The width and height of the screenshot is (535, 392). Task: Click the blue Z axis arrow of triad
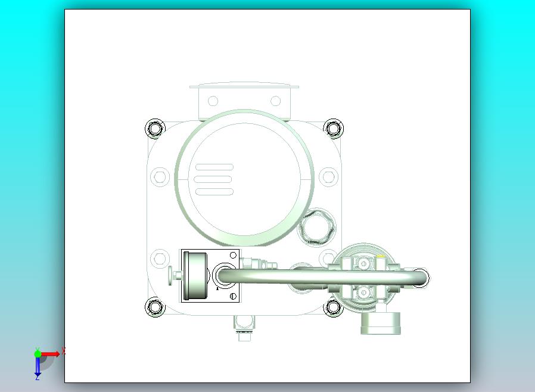(38, 367)
